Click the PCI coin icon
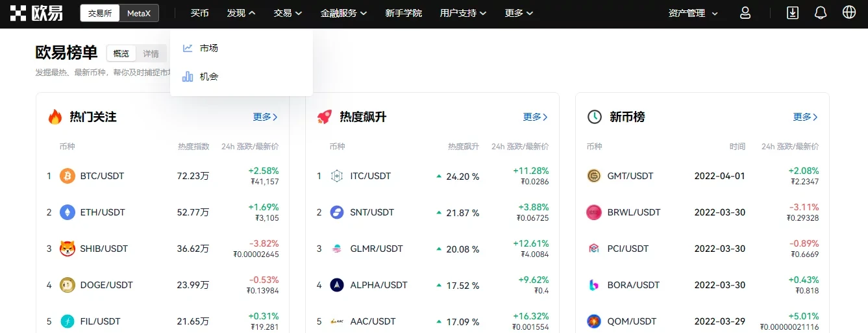This screenshot has height=333, width=868. tap(594, 249)
